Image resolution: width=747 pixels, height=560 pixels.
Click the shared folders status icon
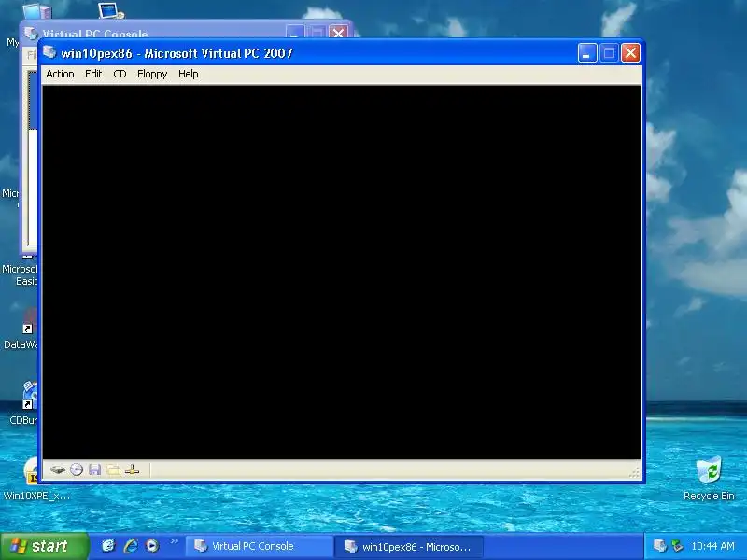[x=113, y=470]
